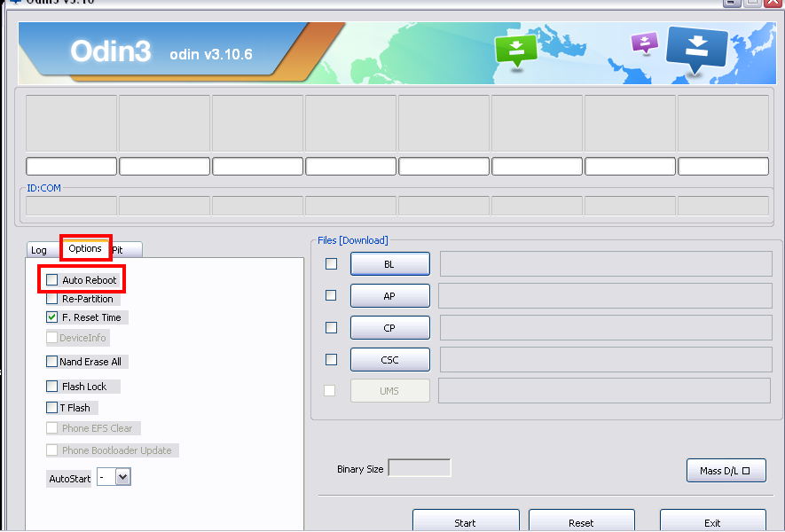The image size is (785, 532).
Task: Click the CP file path field
Action: 605,328
